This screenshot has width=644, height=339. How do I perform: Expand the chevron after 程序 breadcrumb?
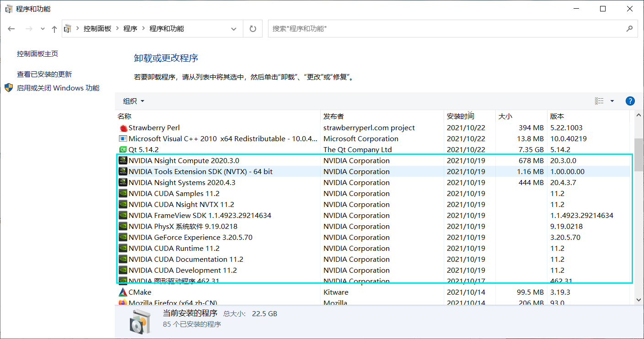tap(144, 29)
